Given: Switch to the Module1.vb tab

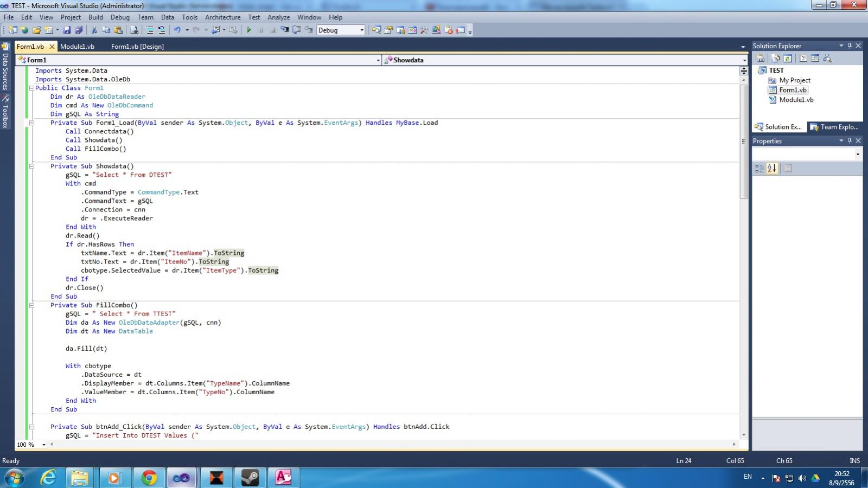Looking at the screenshot, I should tap(77, 47).
